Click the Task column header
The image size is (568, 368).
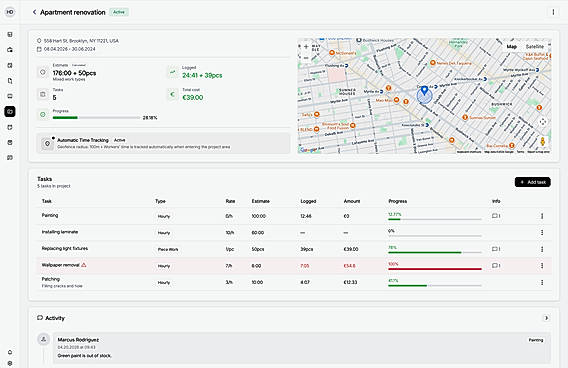47,201
